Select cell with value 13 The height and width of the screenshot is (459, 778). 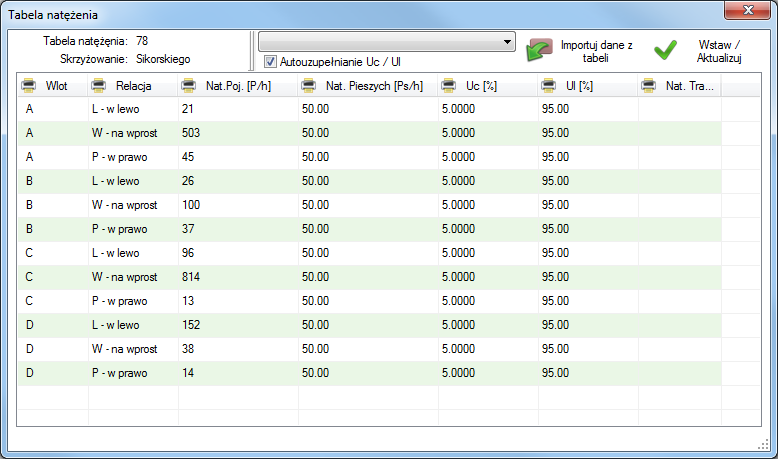(x=238, y=301)
